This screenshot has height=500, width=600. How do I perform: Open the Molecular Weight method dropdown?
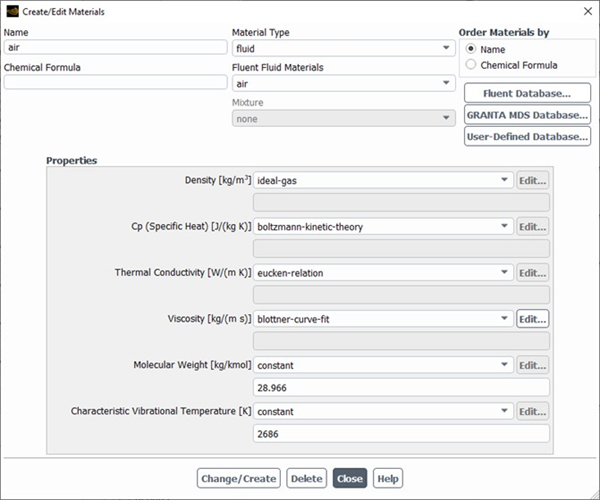[x=383, y=365]
